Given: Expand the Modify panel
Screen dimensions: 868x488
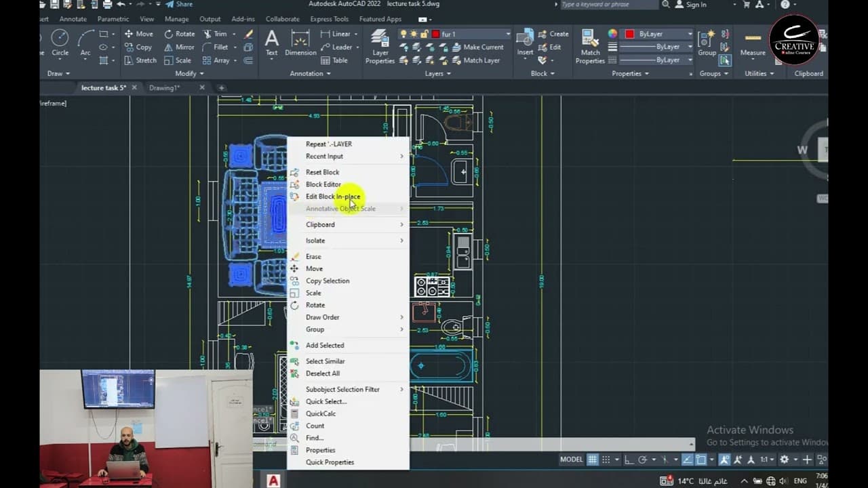Looking at the screenshot, I should coord(189,73).
